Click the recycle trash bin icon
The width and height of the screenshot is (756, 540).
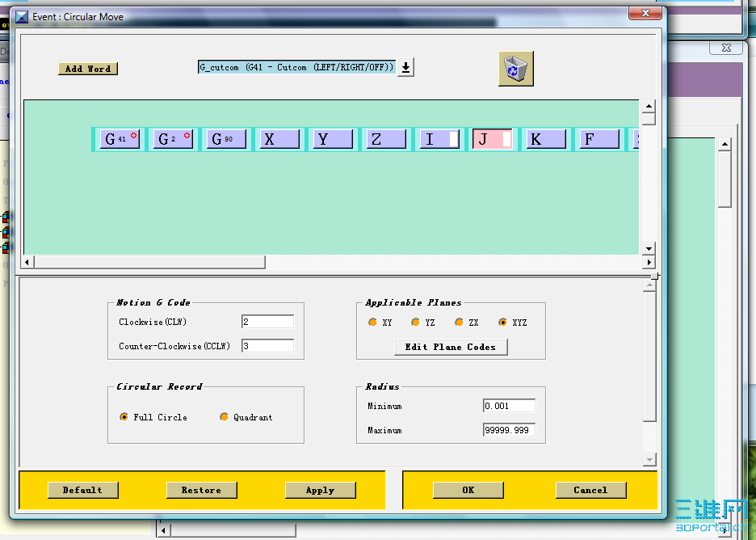[x=515, y=69]
